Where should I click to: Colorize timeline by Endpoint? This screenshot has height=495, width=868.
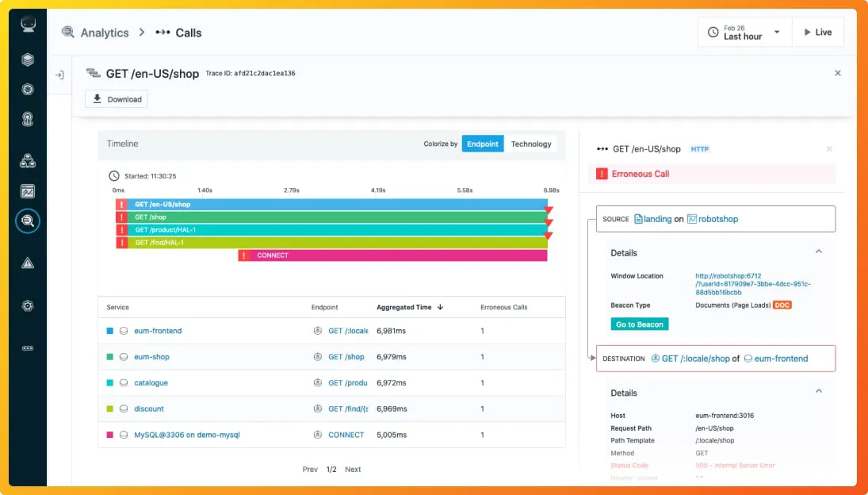pos(483,144)
